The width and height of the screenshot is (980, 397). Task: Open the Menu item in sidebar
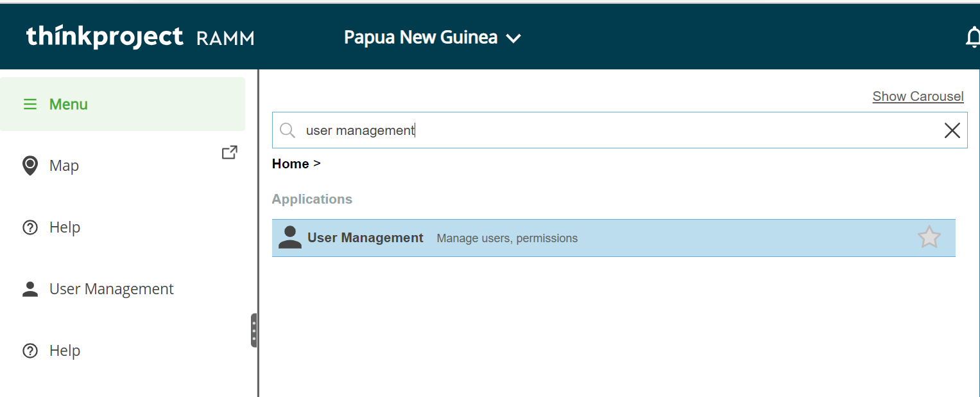tap(123, 104)
